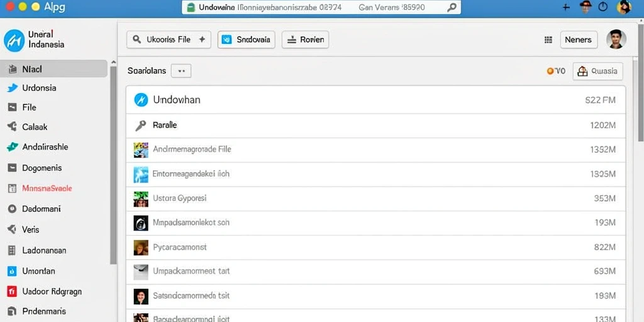Image resolution: width=644 pixels, height=322 pixels.
Task: Click the sidebar scrollbar up arrow
Action: (x=113, y=62)
